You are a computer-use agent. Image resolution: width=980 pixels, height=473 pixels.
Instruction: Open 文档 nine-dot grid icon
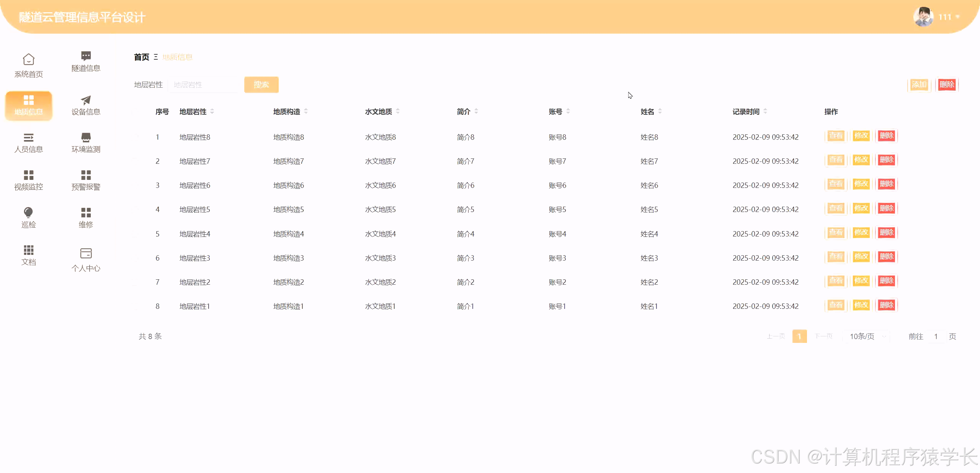pos(29,250)
